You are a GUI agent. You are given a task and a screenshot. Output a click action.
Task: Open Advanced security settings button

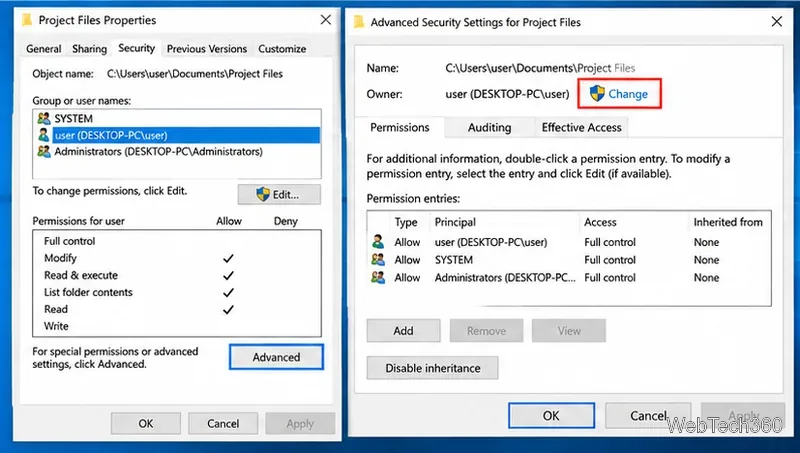click(x=276, y=357)
